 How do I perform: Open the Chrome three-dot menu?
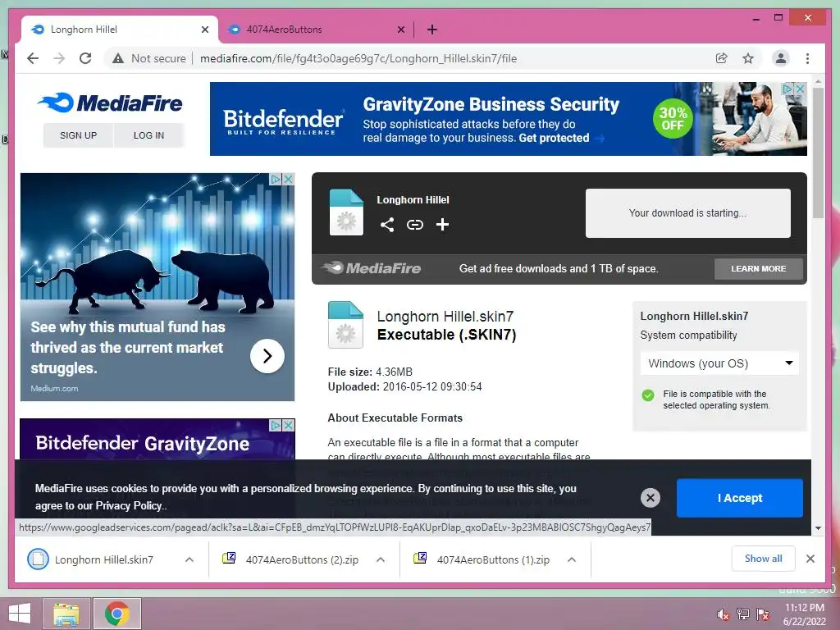(807, 58)
